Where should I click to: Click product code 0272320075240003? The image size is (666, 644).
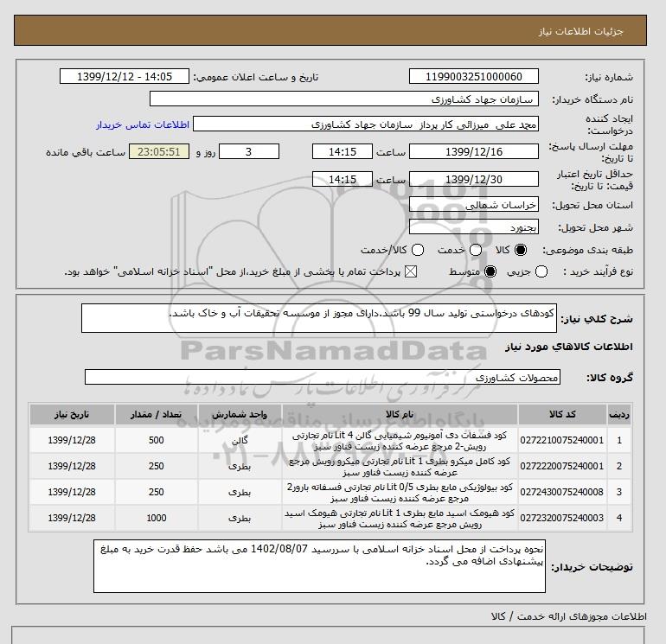pos(562,518)
